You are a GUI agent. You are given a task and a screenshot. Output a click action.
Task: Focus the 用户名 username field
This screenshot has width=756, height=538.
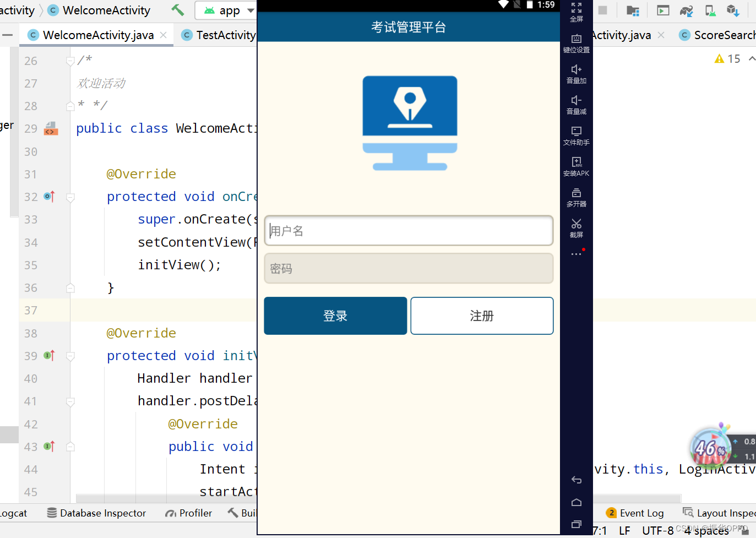pos(409,231)
